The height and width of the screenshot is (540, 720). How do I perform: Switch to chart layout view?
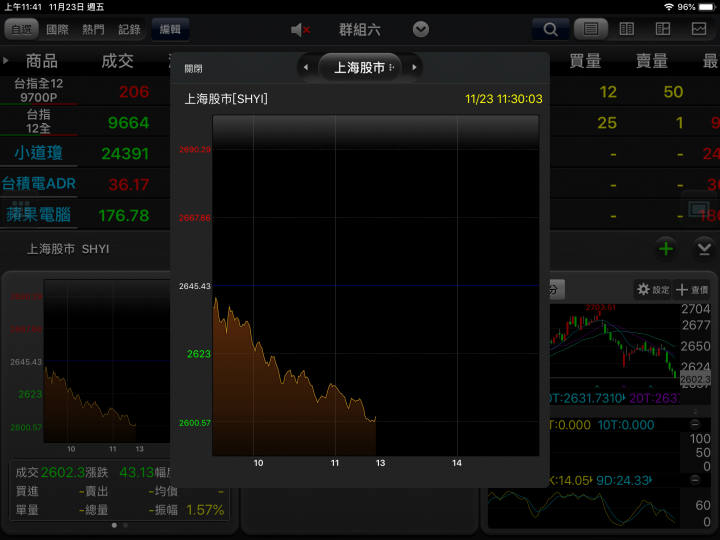coord(698,29)
